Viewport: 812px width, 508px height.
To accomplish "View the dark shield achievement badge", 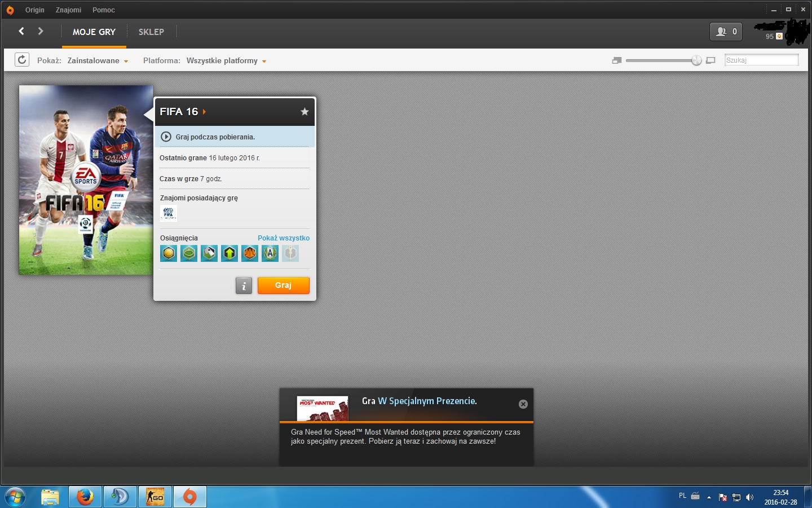I will (x=230, y=253).
